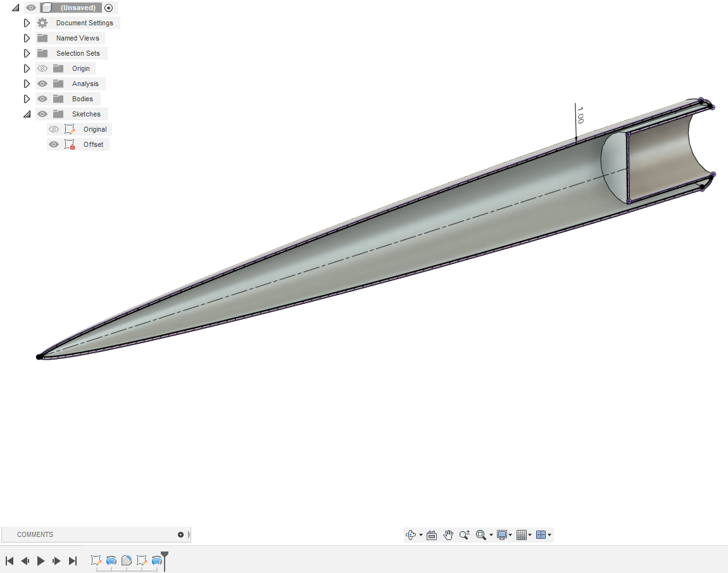Expand the Analysis node
This screenshot has width=728, height=573.
27,84
